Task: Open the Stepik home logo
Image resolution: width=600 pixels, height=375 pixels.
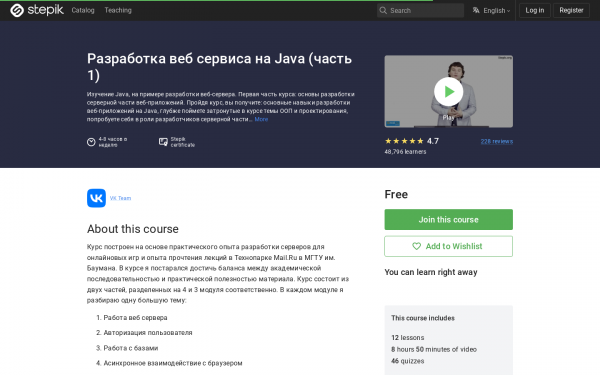Action: pos(37,10)
